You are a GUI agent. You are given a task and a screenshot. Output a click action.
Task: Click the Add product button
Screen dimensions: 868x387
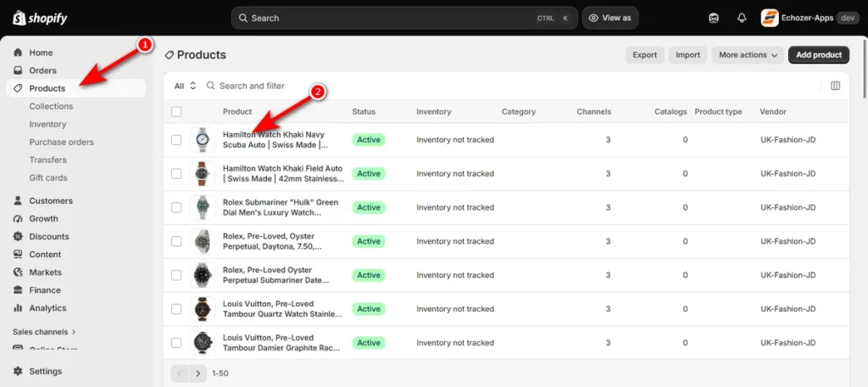(819, 55)
